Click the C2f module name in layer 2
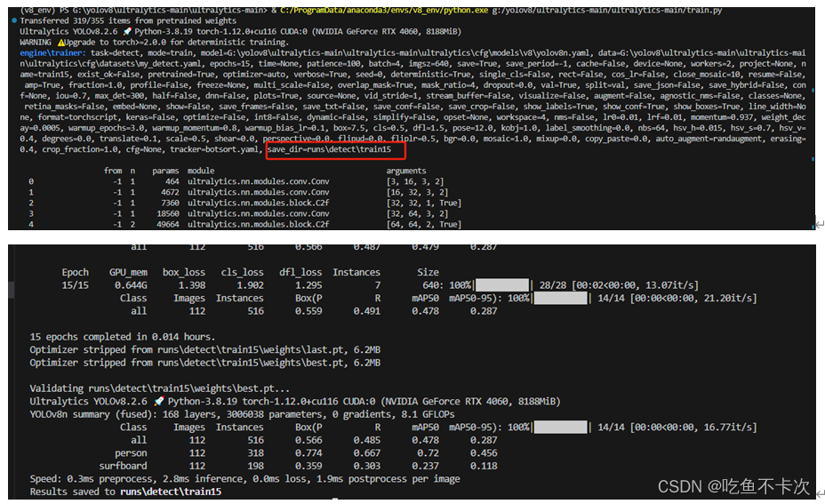The height and width of the screenshot is (504, 825). 259,203
